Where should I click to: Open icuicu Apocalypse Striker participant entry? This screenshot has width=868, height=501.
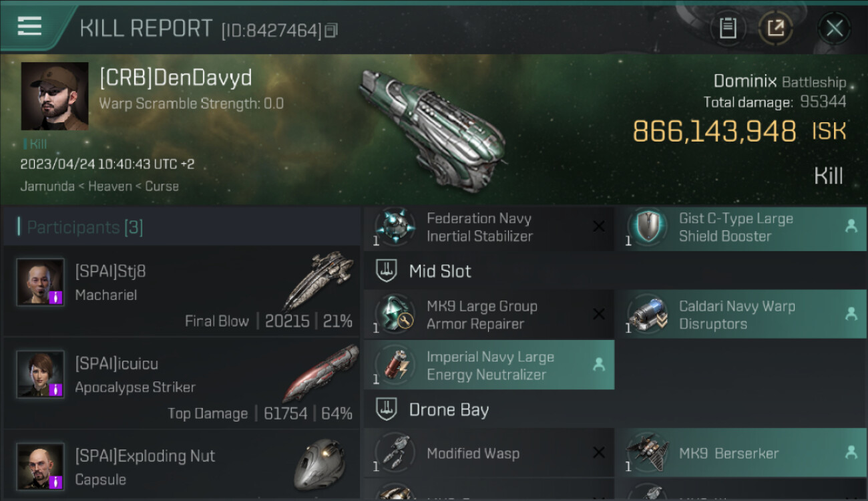click(x=182, y=383)
